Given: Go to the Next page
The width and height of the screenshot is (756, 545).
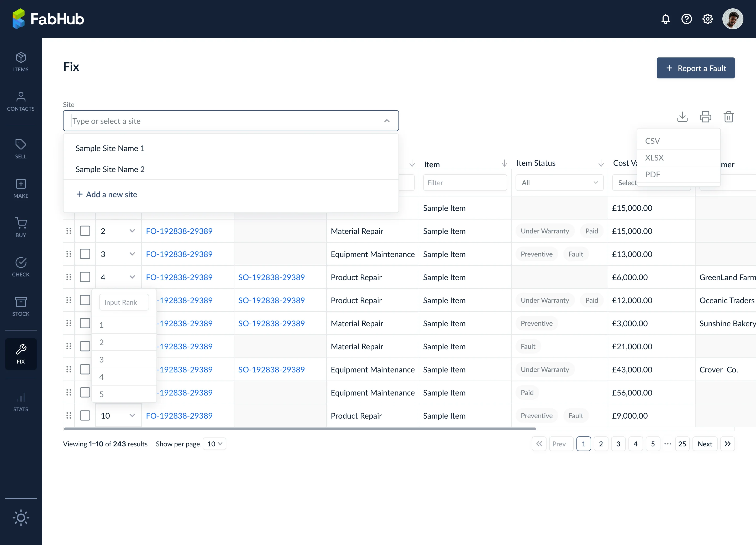Looking at the screenshot, I should coord(705,444).
